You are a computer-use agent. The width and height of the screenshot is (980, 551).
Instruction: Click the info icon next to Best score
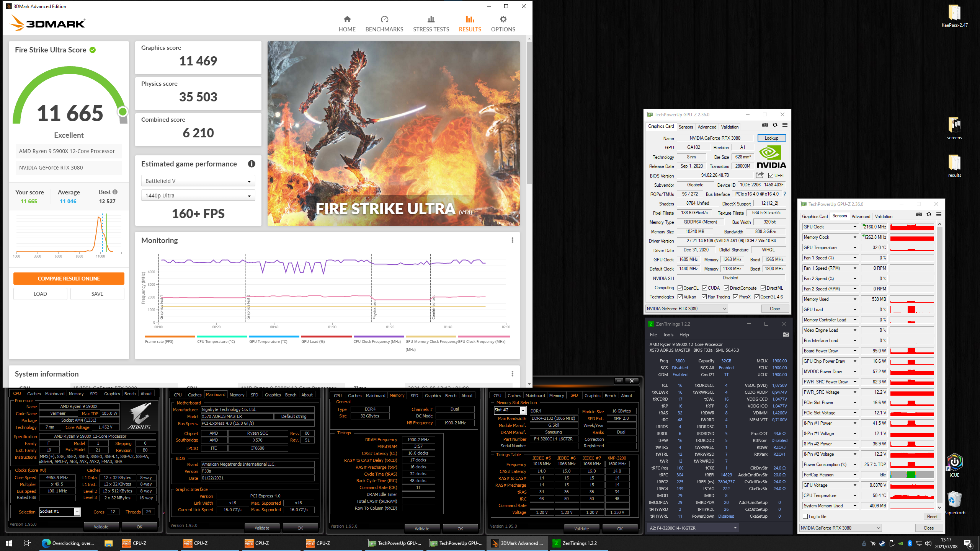(x=115, y=192)
